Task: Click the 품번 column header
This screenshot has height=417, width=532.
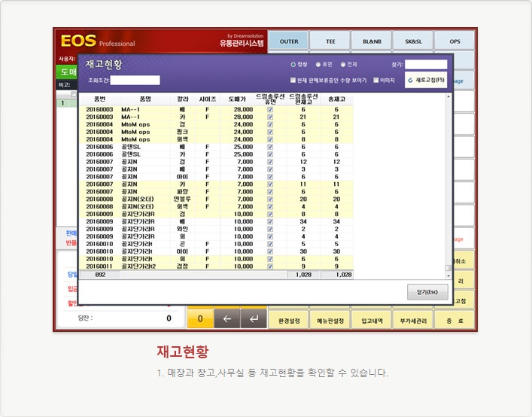Action: 100,99
